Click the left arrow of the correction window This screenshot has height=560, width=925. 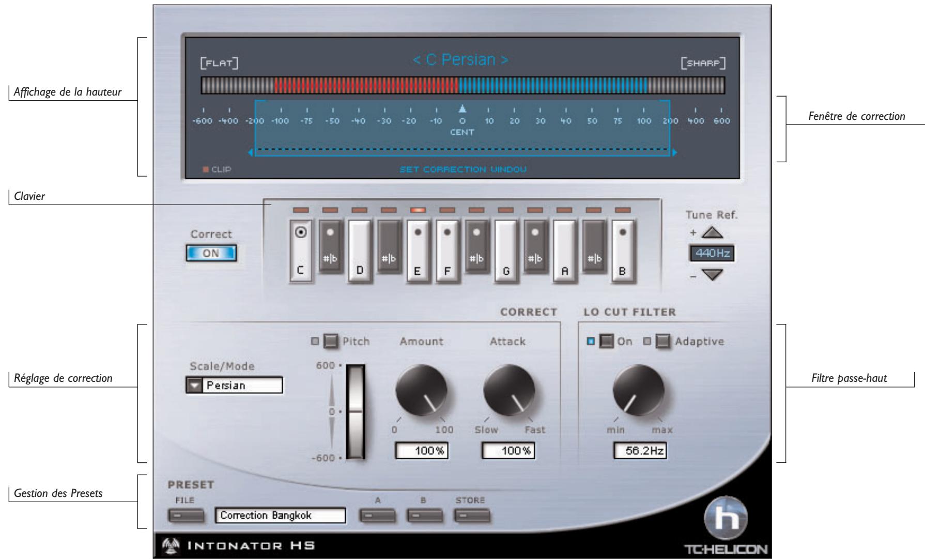pos(251,153)
